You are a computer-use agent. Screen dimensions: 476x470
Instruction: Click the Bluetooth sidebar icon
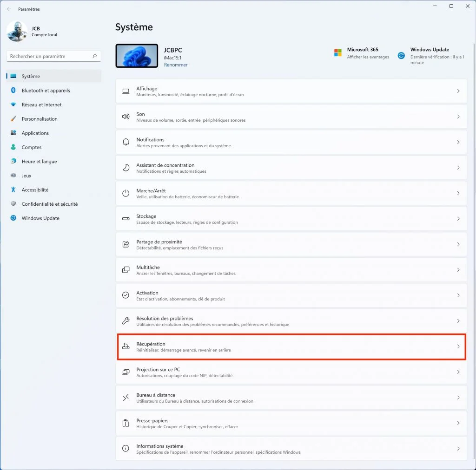[x=13, y=91]
